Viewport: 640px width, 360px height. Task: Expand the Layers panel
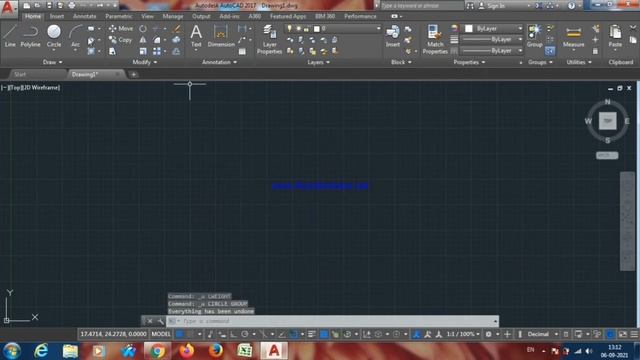(318, 62)
